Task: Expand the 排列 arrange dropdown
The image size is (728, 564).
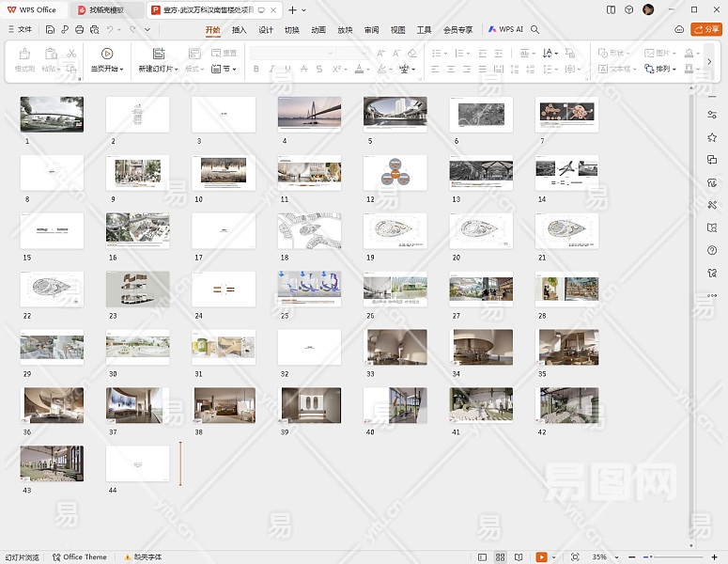Action: (x=665, y=70)
